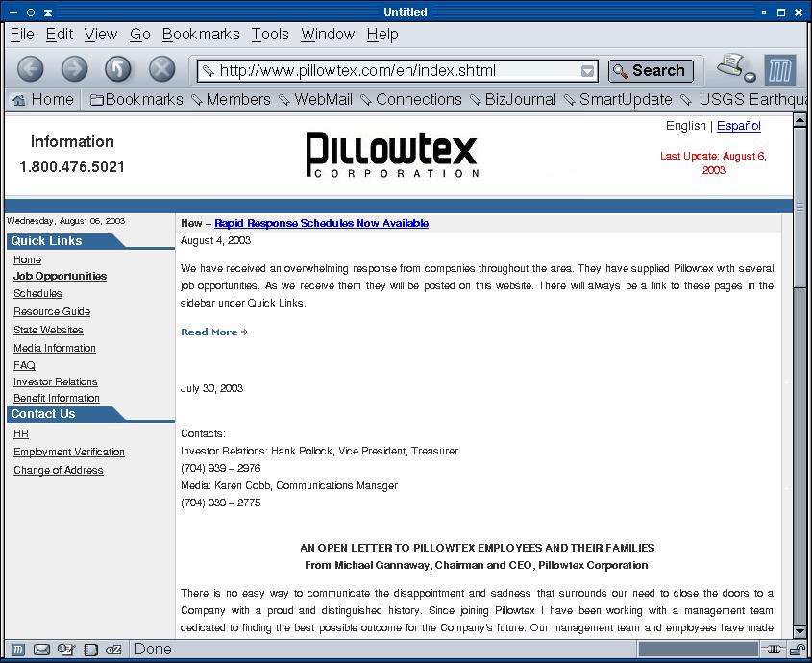The image size is (812, 663).
Task: Open the Help menu
Action: pyautogui.click(x=382, y=35)
